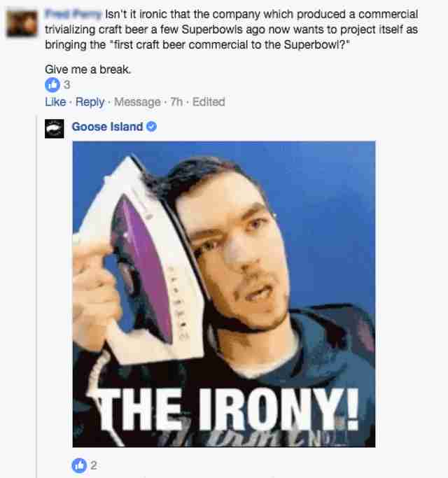
Task: Visit the Goose Island page name link
Action: coord(107,127)
